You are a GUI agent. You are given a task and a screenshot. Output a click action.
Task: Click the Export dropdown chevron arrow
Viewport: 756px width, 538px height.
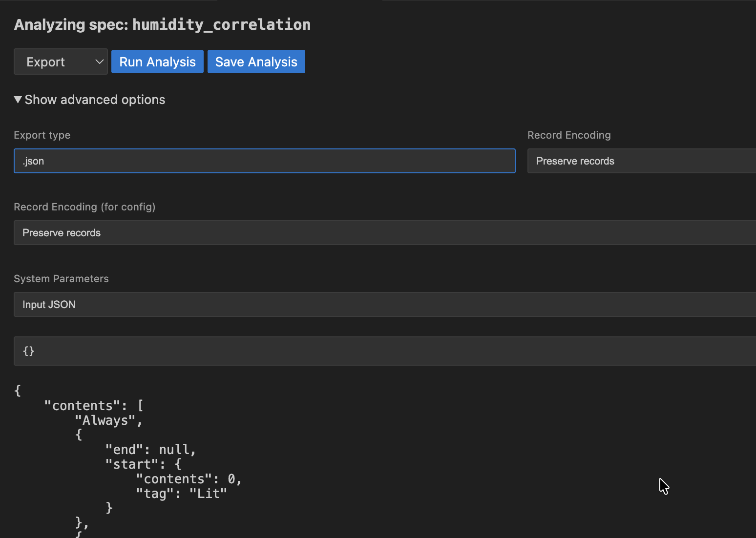click(99, 62)
